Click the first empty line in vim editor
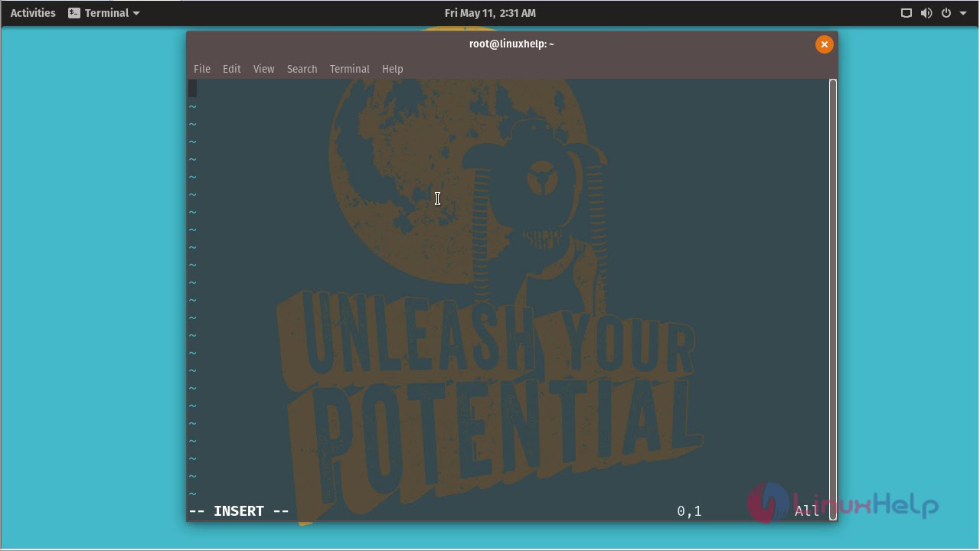The height and width of the screenshot is (551, 980). click(508, 89)
